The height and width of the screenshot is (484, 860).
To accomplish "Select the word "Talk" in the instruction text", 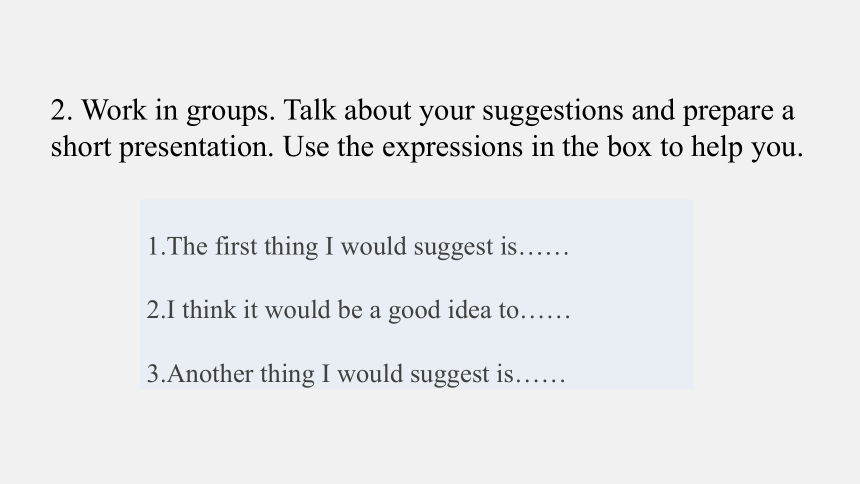I will [x=309, y=110].
